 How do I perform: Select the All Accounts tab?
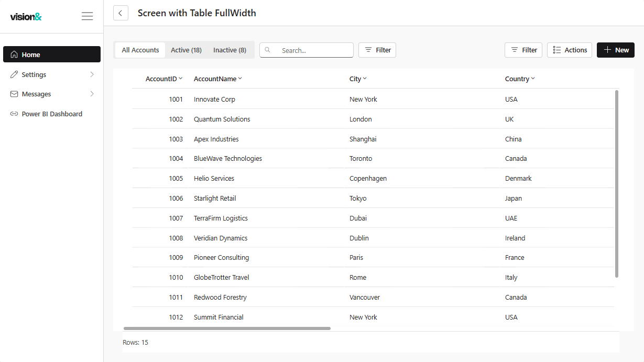(139, 50)
